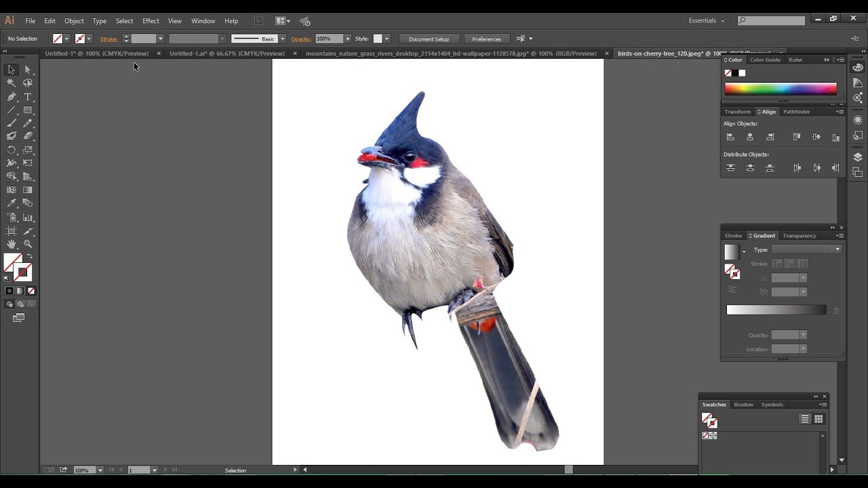The width and height of the screenshot is (868, 488).
Task: Close the Untitled-1* @ 100% document tab
Action: 159,54
